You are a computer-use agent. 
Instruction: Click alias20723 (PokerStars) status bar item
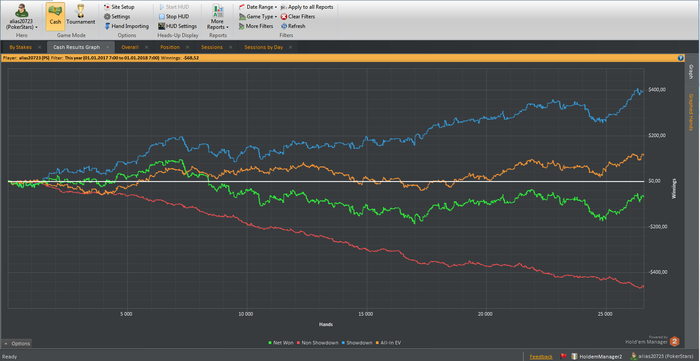tap(662, 357)
